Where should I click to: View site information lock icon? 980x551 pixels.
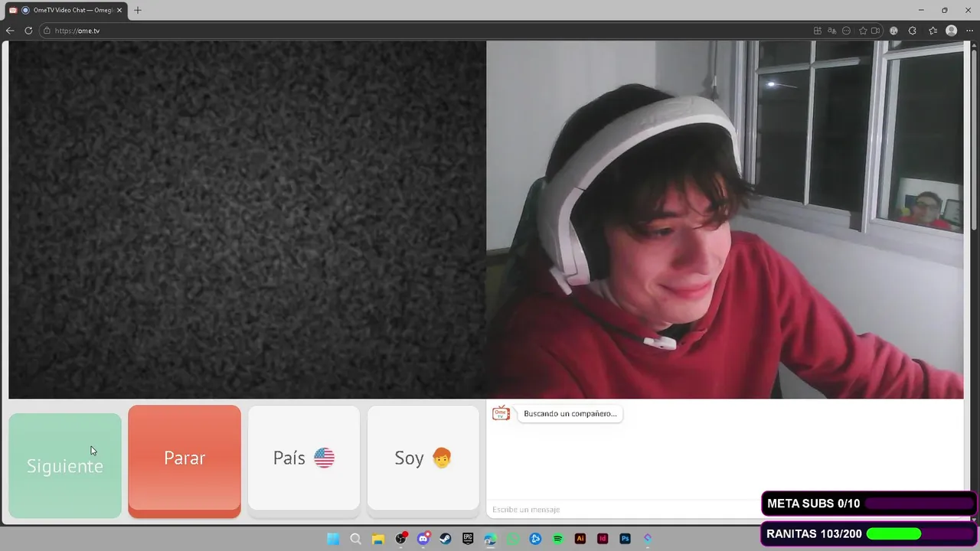coord(47,31)
